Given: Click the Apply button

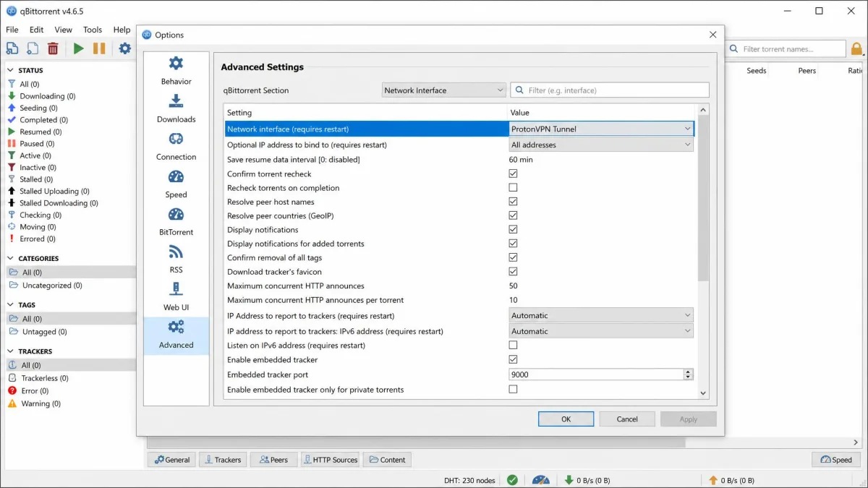Looking at the screenshot, I should (689, 419).
